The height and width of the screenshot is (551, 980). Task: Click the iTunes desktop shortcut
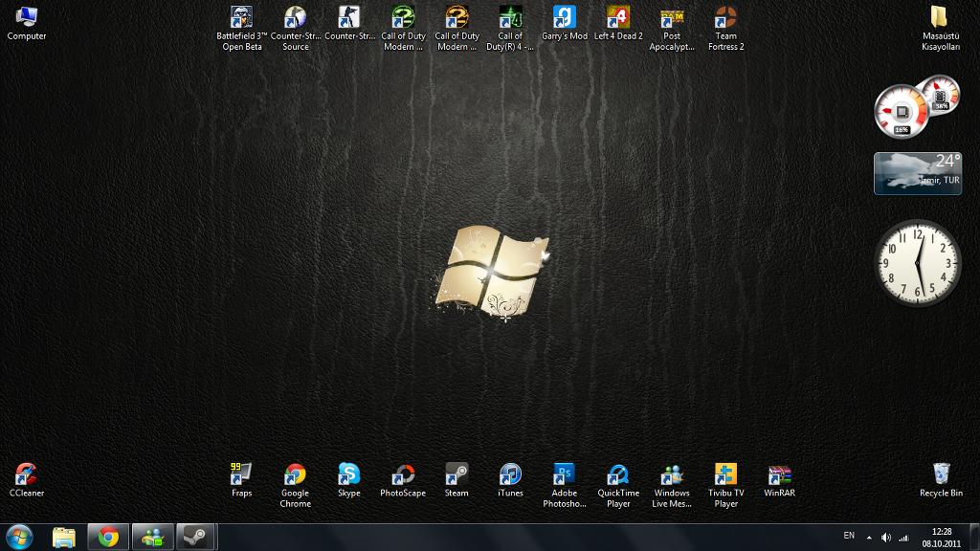tap(510, 475)
